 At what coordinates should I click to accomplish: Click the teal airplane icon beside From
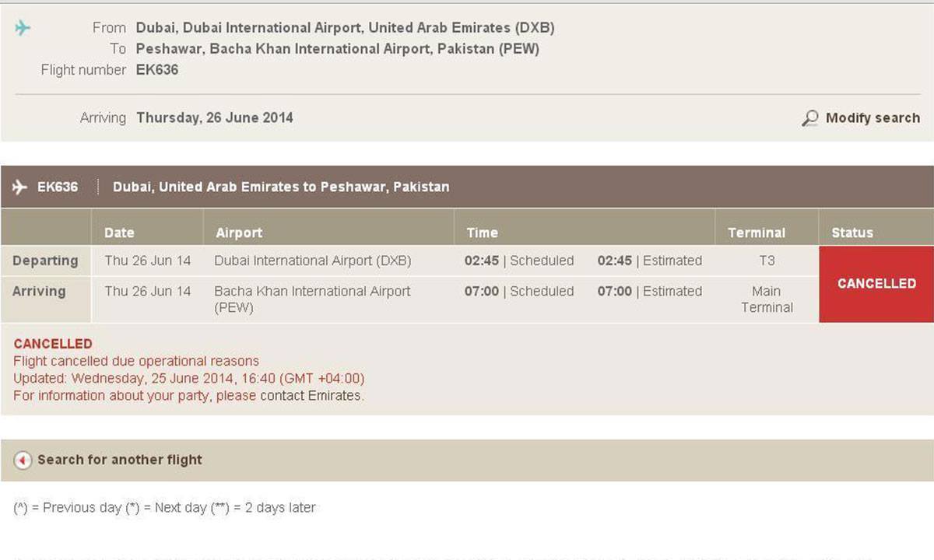(23, 28)
